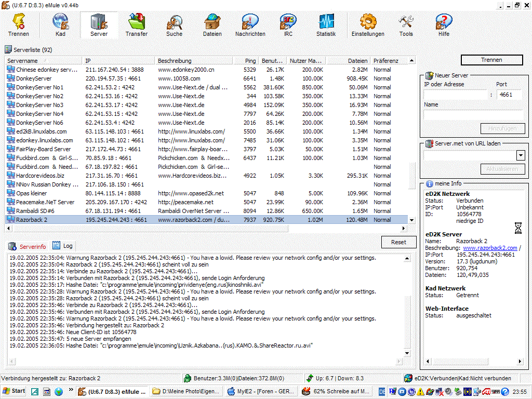Select the Opas kleiner server
Image resolution: width=532 pixels, height=399 pixels.
coord(207,193)
